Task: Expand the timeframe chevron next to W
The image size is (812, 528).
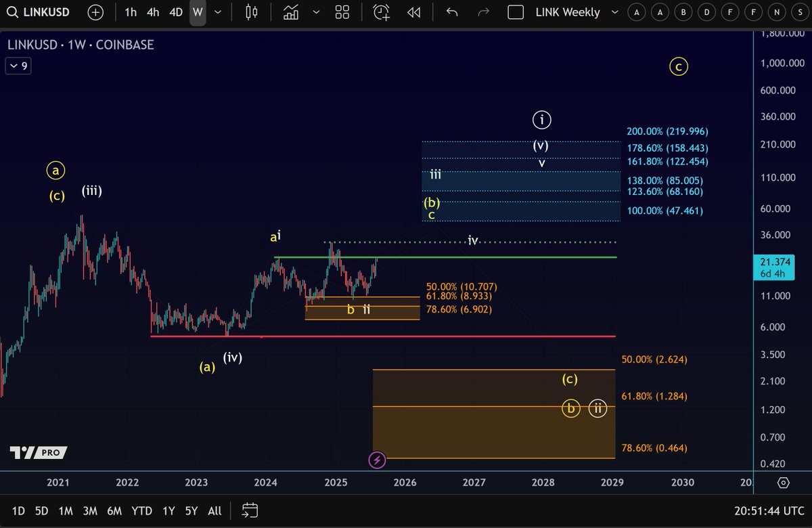Action: (217, 12)
